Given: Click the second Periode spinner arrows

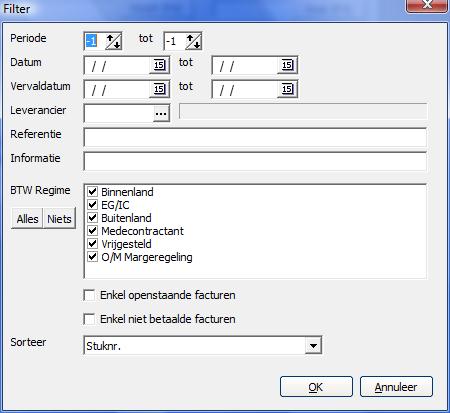Looking at the screenshot, I should pyautogui.click(x=193, y=41).
